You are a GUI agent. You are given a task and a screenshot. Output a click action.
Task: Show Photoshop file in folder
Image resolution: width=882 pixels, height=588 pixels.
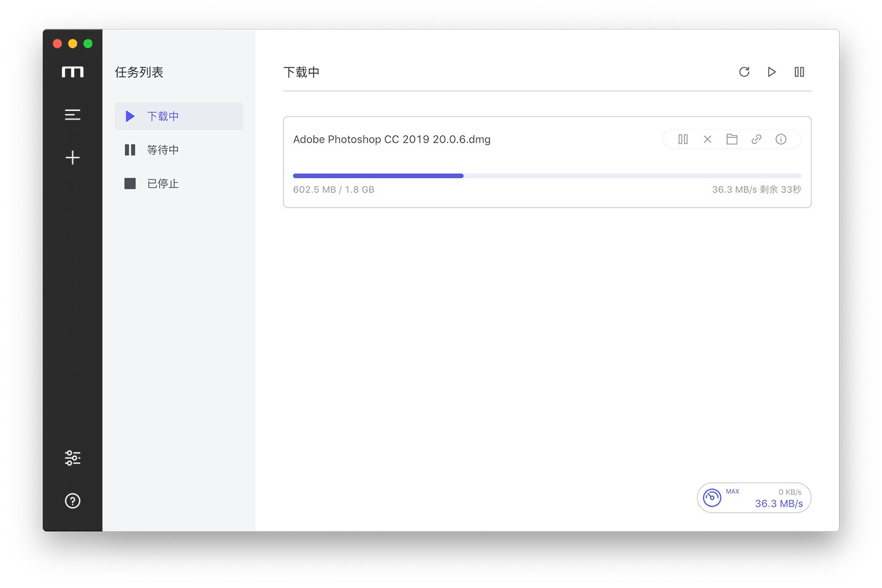click(x=732, y=139)
